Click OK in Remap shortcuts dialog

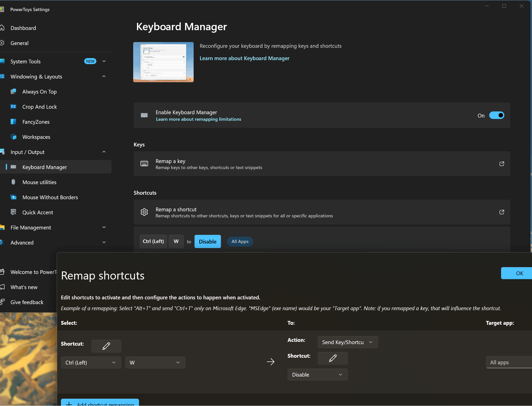[519, 273]
